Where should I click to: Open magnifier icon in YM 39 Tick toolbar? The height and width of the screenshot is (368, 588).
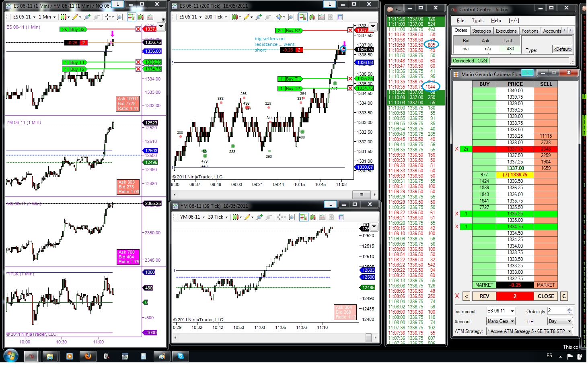pos(292,217)
